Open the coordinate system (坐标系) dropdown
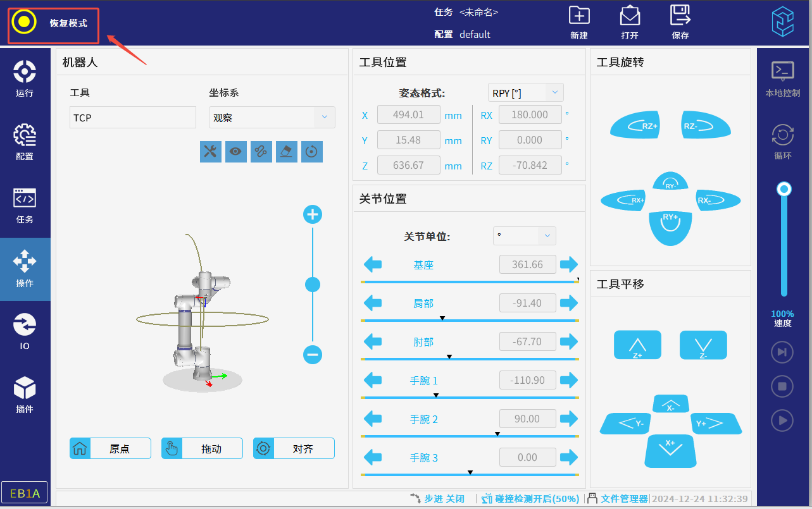The width and height of the screenshot is (812, 509). tap(272, 118)
